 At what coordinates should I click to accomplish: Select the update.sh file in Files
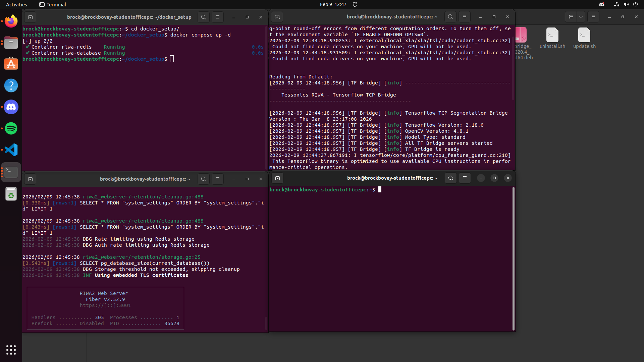pos(584,38)
